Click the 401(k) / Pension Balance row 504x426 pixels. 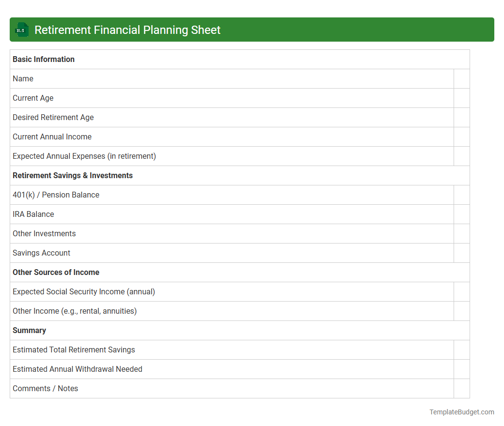tap(56, 195)
